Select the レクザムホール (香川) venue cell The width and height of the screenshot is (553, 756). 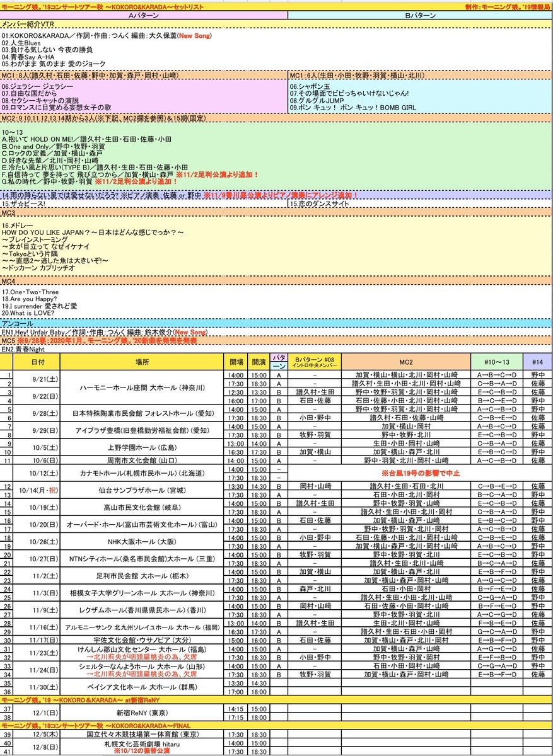[143, 610]
